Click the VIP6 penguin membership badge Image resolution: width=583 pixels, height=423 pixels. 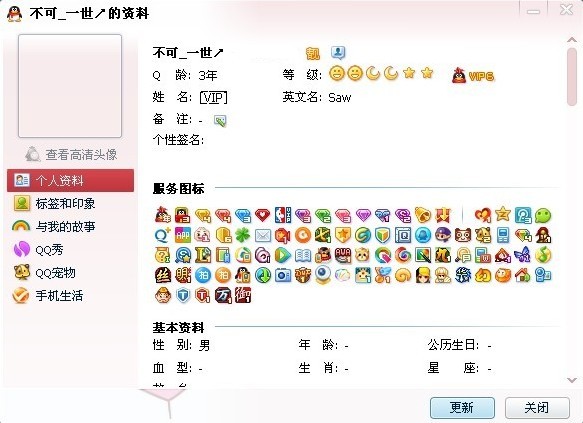pos(473,76)
